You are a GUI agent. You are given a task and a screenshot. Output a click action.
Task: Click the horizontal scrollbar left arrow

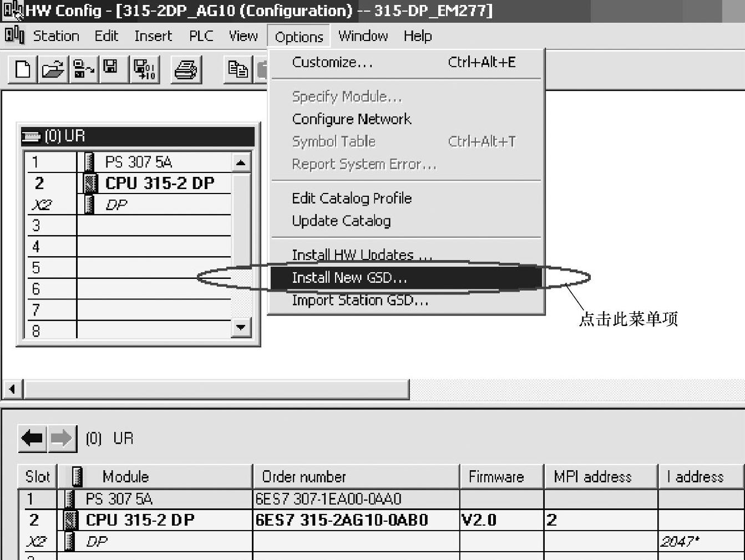[12, 389]
